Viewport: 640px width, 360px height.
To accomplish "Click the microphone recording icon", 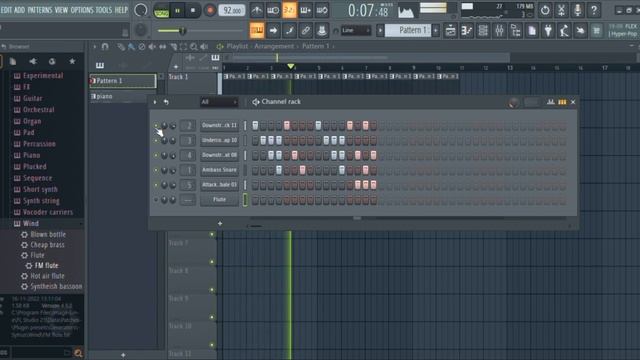I will point(578,10).
